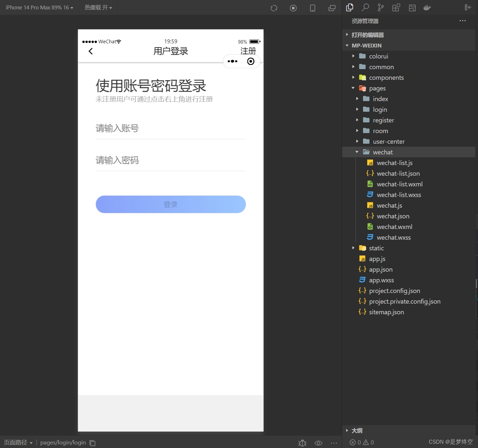The image size is (478, 448).
Task: Open wechat-list.wxml file
Action: coord(409,184)
